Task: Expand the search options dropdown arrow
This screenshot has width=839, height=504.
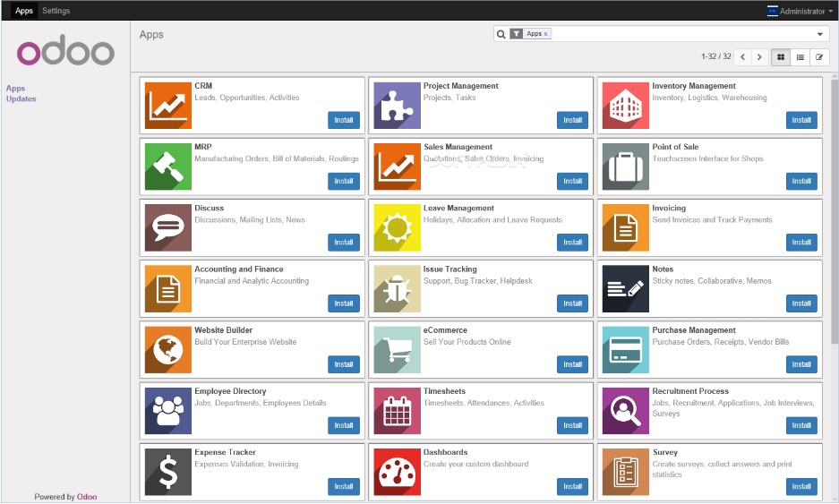Action: click(x=819, y=34)
